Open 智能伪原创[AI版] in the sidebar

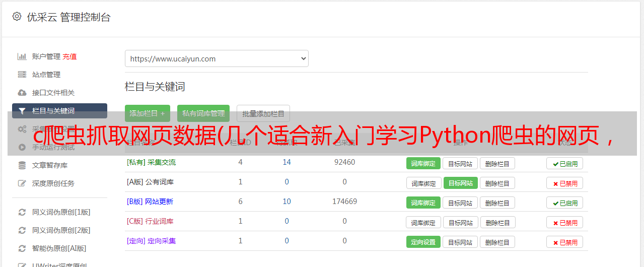click(x=59, y=248)
